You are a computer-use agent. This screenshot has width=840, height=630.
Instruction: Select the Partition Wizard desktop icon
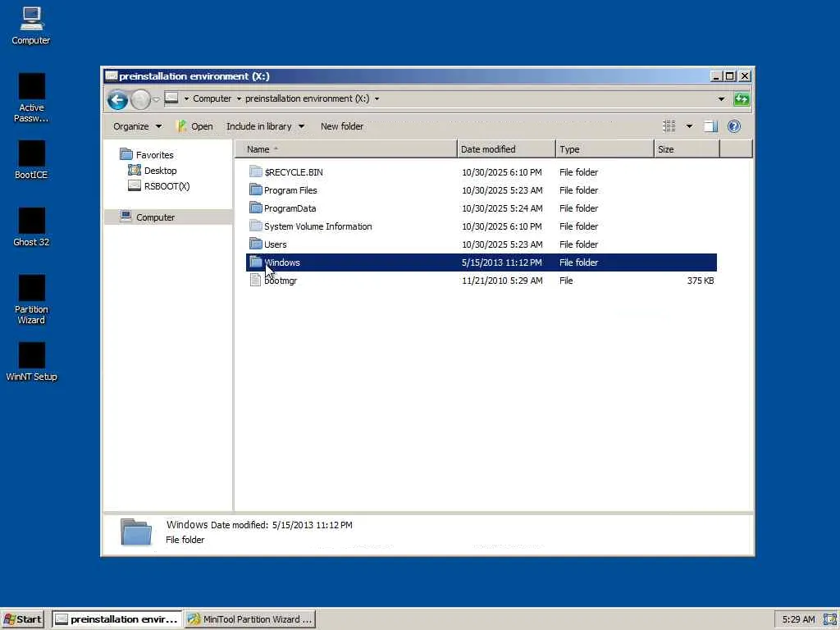coord(31,300)
